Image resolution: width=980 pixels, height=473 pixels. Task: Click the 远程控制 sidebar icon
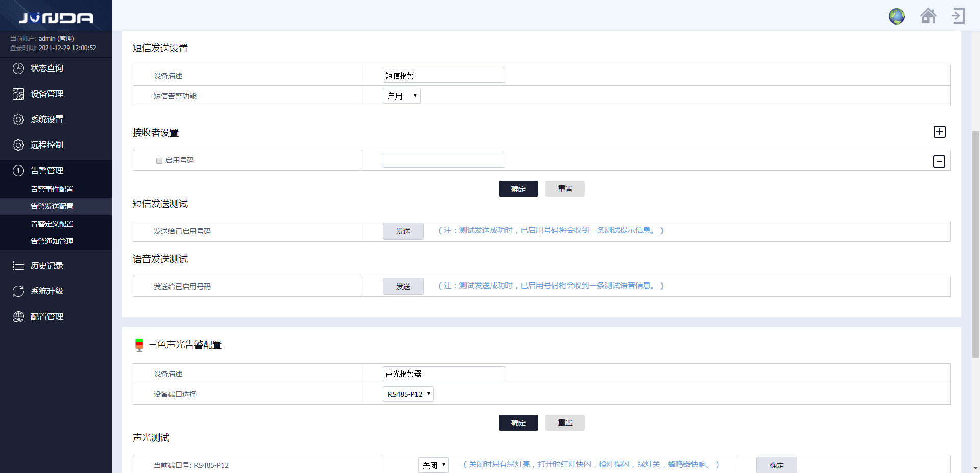tap(18, 145)
